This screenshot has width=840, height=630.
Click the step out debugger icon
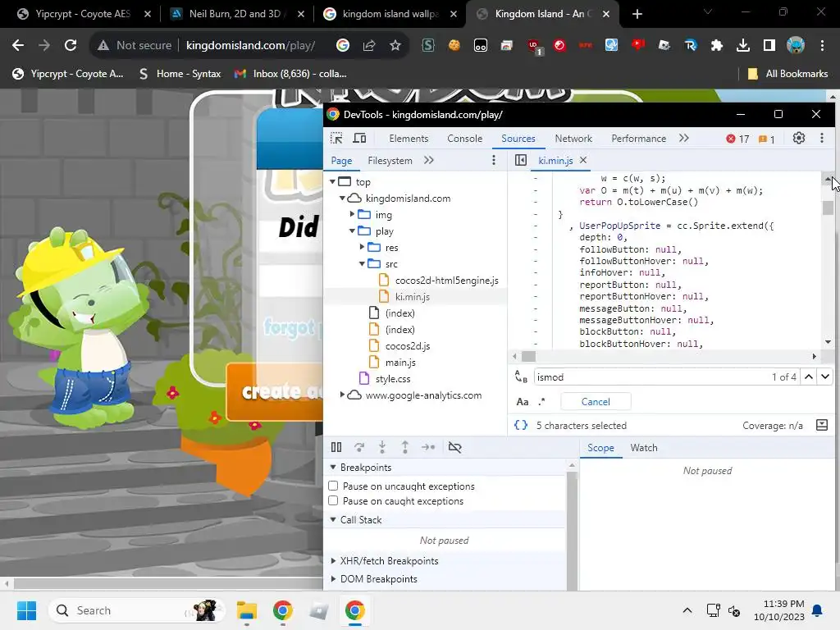point(405,447)
